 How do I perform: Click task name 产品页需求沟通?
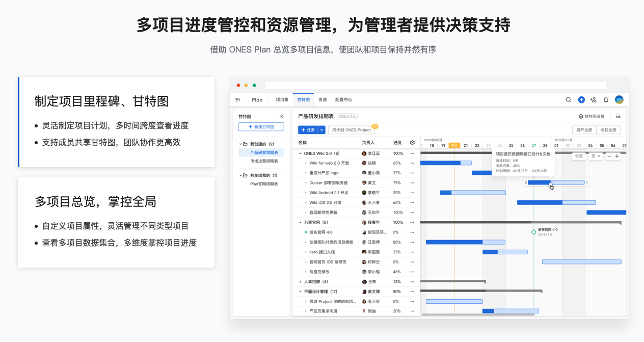pyautogui.click(x=323, y=311)
